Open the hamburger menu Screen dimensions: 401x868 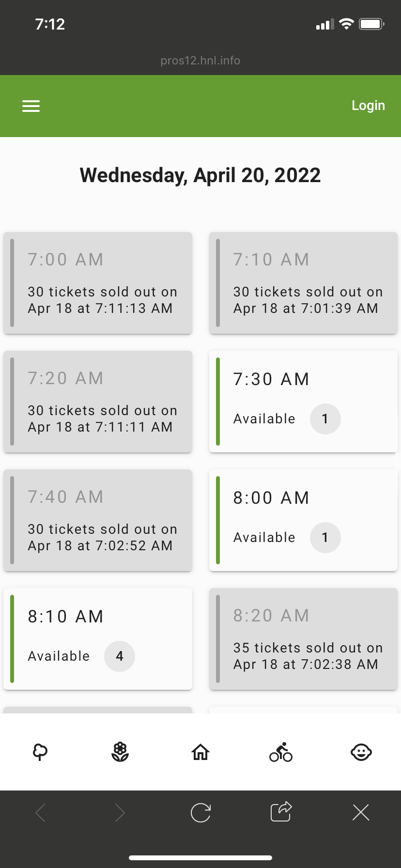pyautogui.click(x=31, y=106)
